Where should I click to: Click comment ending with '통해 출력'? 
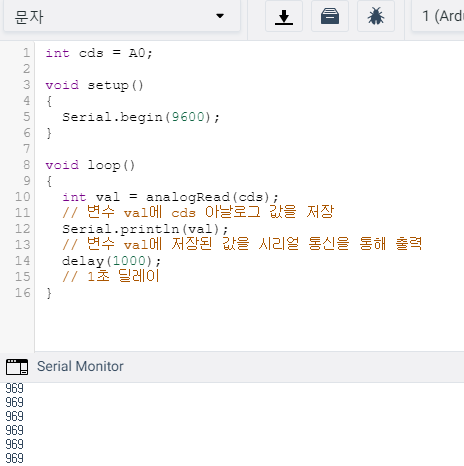pos(242,244)
